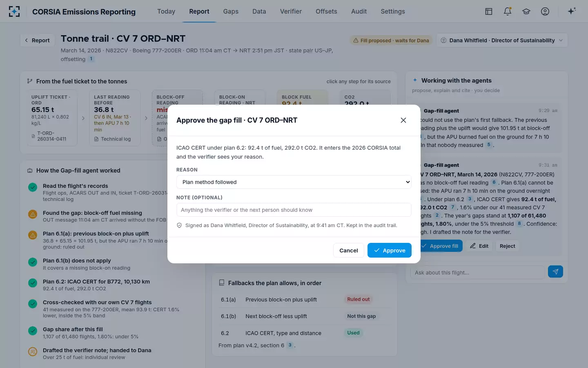Viewport: 588px width, 368px height.
Task: Open notifications bell icon
Action: coord(508,11)
